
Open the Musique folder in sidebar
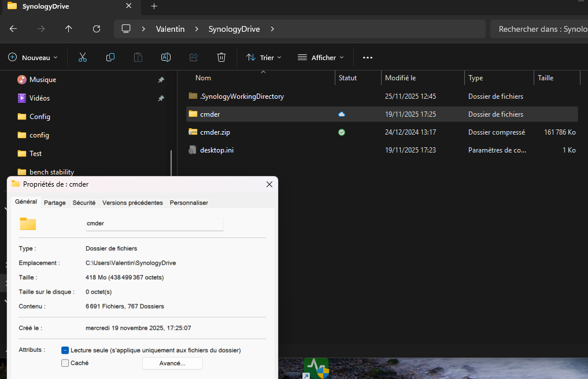point(43,80)
